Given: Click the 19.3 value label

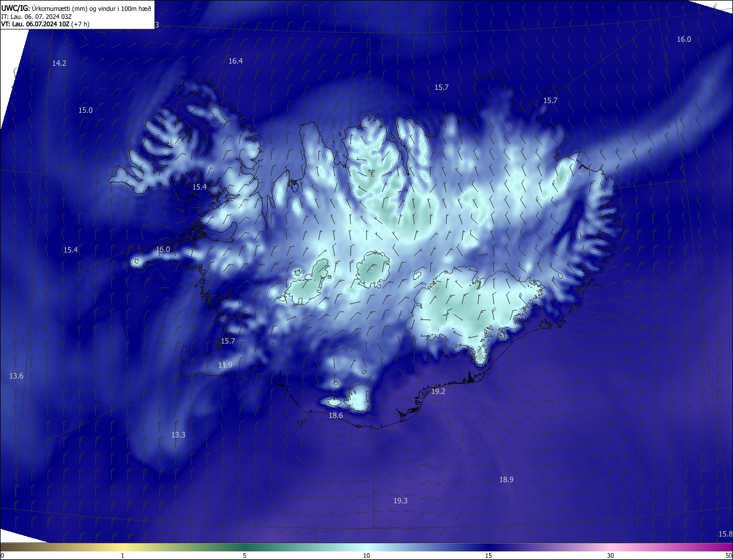Looking at the screenshot, I should [400, 501].
